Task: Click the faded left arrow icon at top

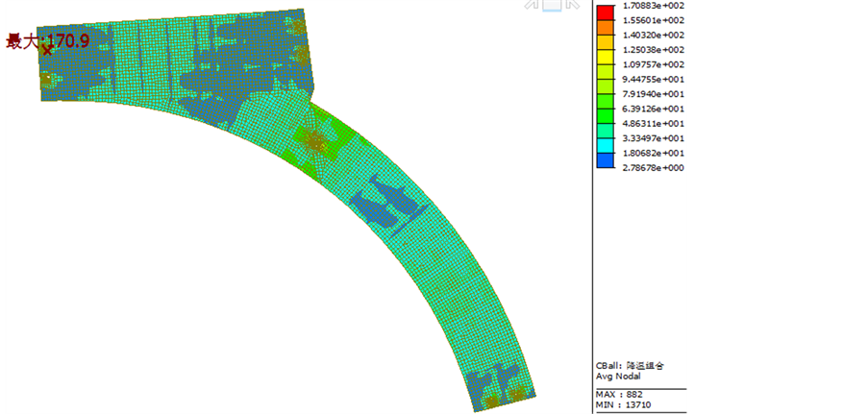Action: point(532,5)
